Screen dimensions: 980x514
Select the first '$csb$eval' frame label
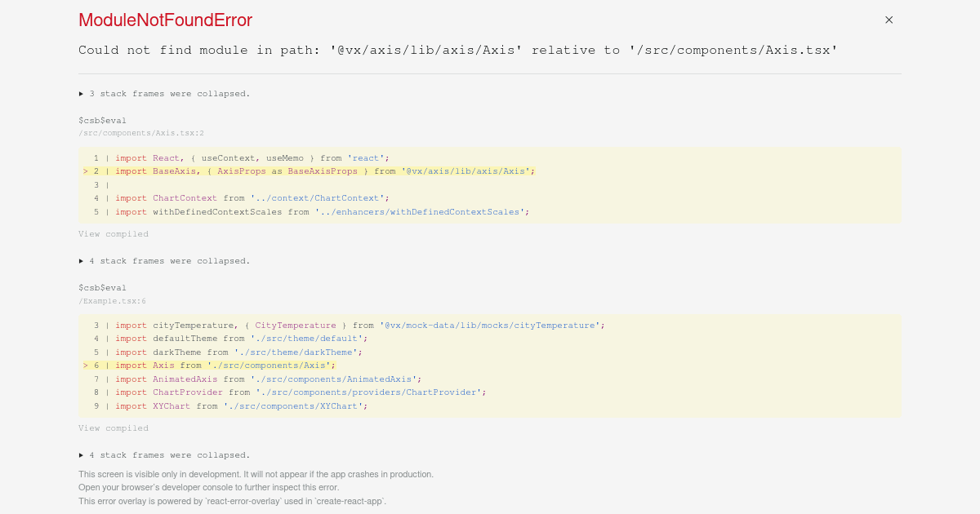coord(101,120)
